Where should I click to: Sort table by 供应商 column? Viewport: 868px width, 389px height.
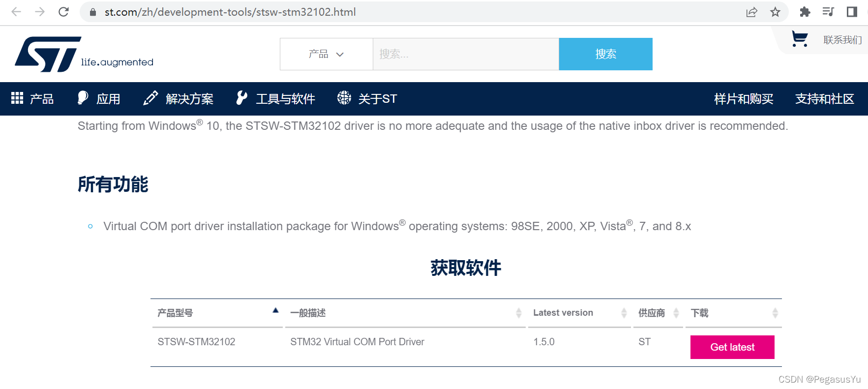pyautogui.click(x=658, y=313)
